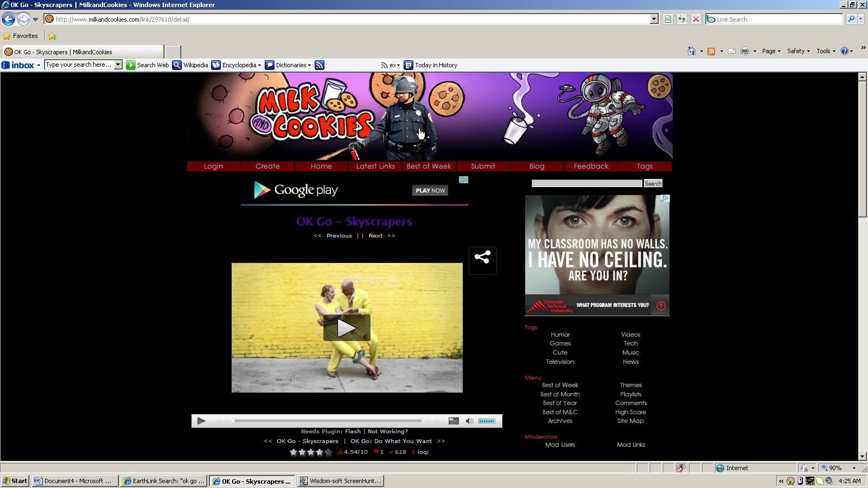Open the Tools menu
Screen dimensions: 868x488
(826, 51)
